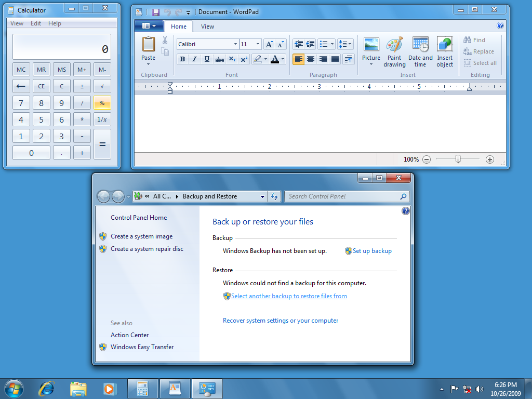Click the Subscript icon in WordPad

pos(232,59)
